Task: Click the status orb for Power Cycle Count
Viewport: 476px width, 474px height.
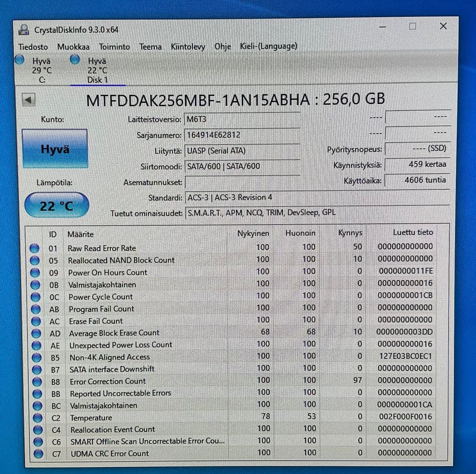Action: (36, 297)
